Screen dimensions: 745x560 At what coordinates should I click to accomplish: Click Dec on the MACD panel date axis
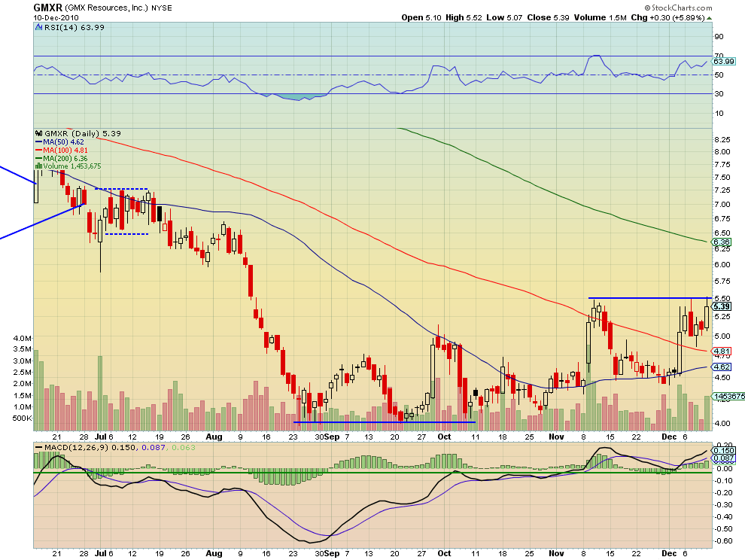click(x=669, y=553)
